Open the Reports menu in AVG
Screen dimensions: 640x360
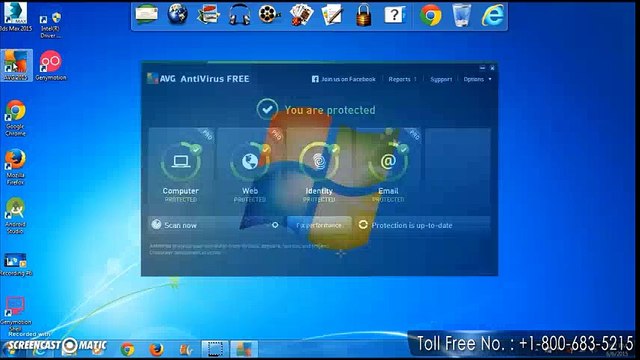[x=402, y=79]
